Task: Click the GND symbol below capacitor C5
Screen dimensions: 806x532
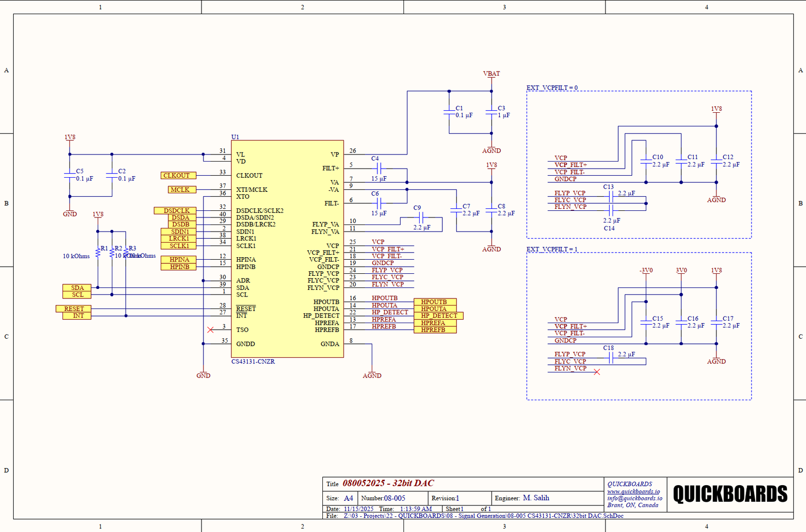Action: (x=70, y=213)
